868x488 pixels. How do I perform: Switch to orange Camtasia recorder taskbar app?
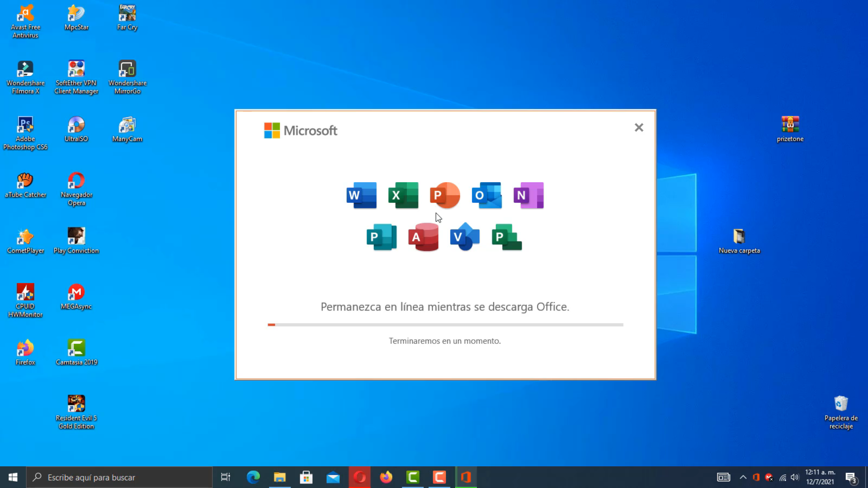click(x=439, y=477)
